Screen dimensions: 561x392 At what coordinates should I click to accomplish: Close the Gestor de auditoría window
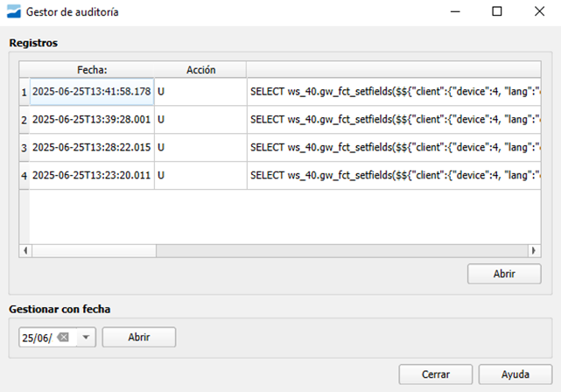click(539, 11)
